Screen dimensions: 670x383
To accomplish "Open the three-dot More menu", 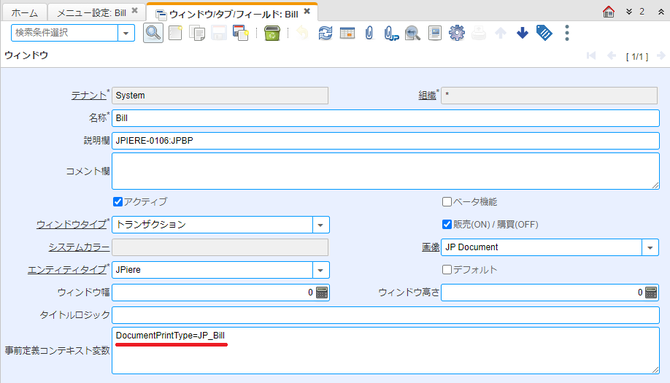I will point(567,33).
